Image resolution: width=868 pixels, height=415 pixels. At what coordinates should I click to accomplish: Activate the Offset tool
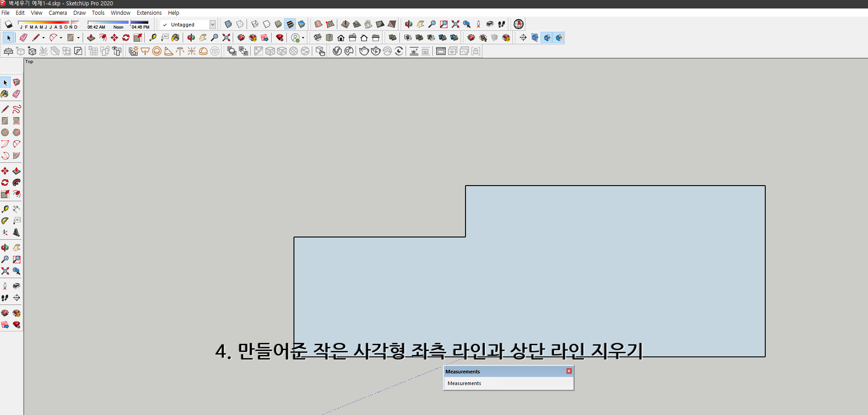point(17,194)
